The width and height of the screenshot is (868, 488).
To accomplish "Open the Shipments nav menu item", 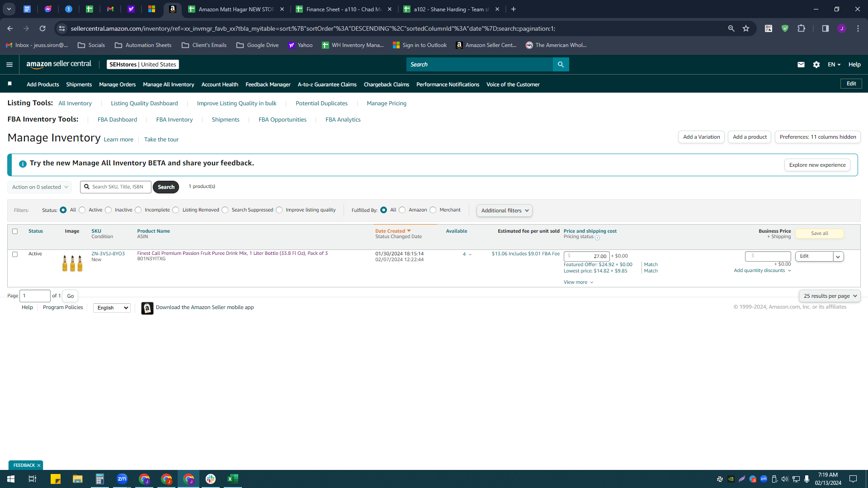I will 79,84.
